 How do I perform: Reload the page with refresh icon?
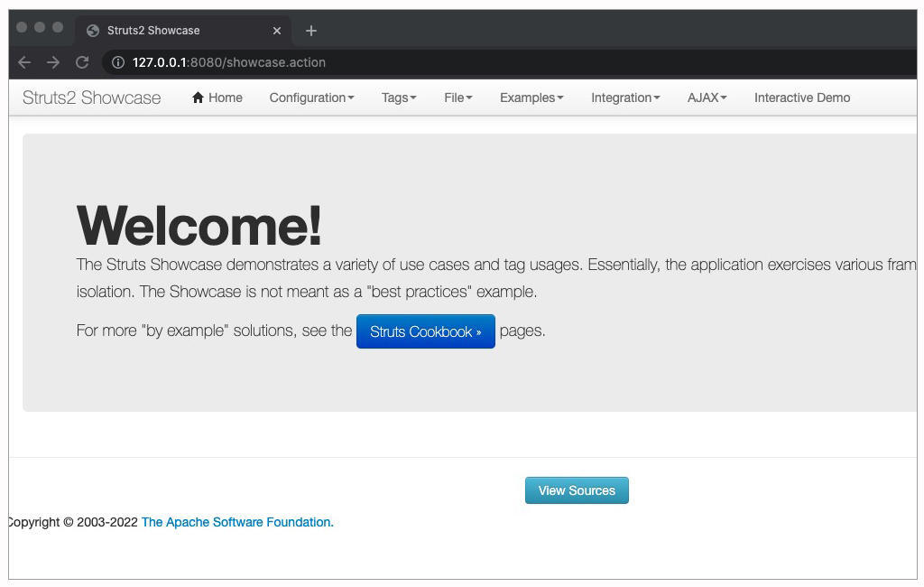[82, 62]
